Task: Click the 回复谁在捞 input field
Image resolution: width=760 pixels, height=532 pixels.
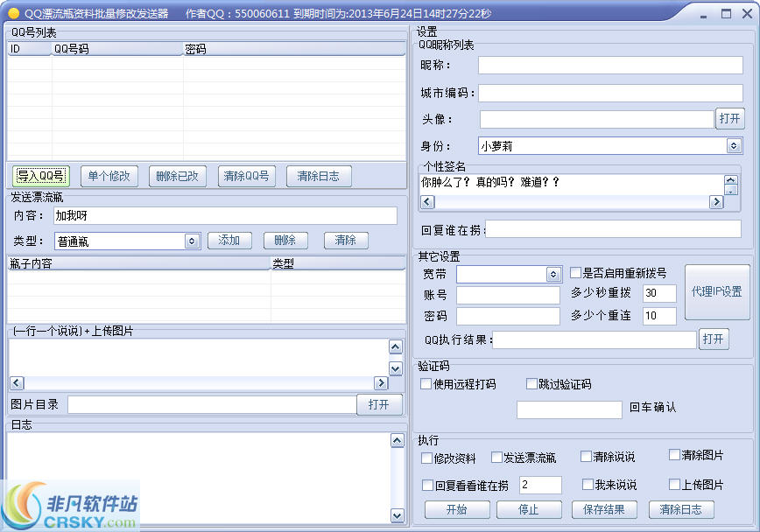Action: pyautogui.click(x=614, y=229)
